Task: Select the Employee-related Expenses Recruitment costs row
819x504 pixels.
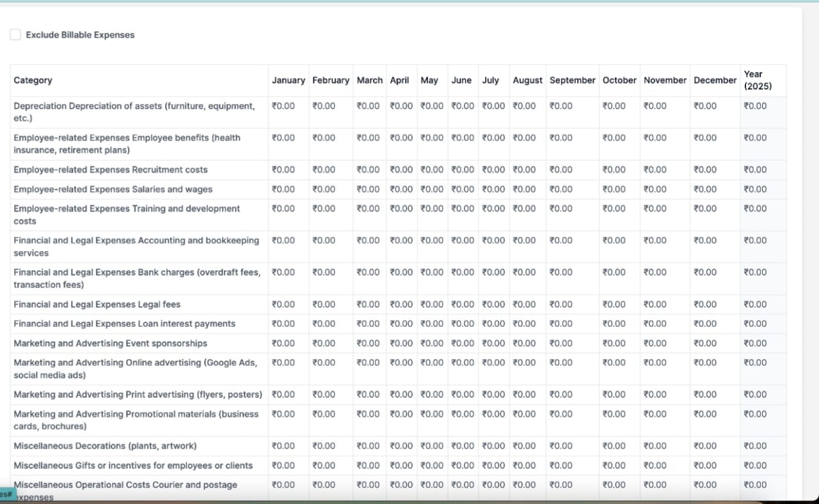Action: [110, 170]
